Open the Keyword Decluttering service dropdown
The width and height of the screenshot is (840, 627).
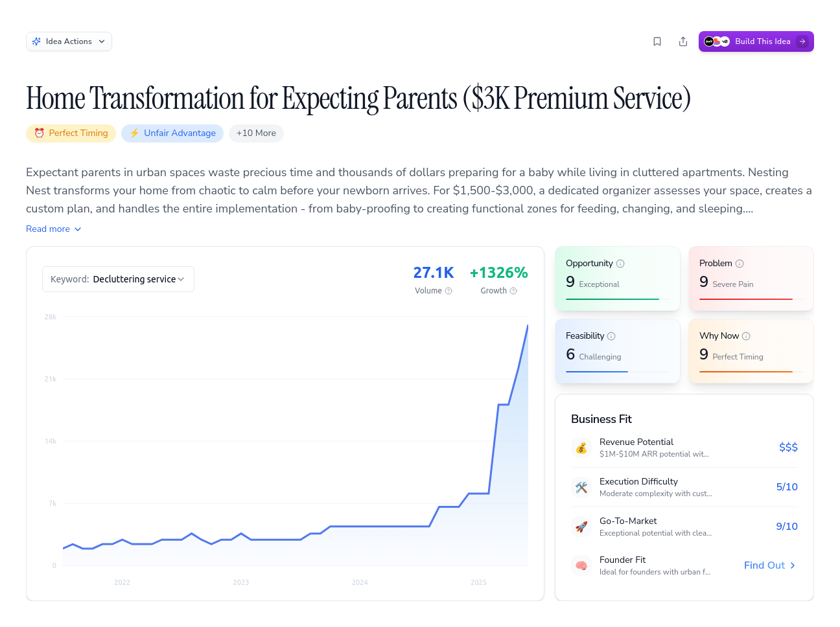118,279
